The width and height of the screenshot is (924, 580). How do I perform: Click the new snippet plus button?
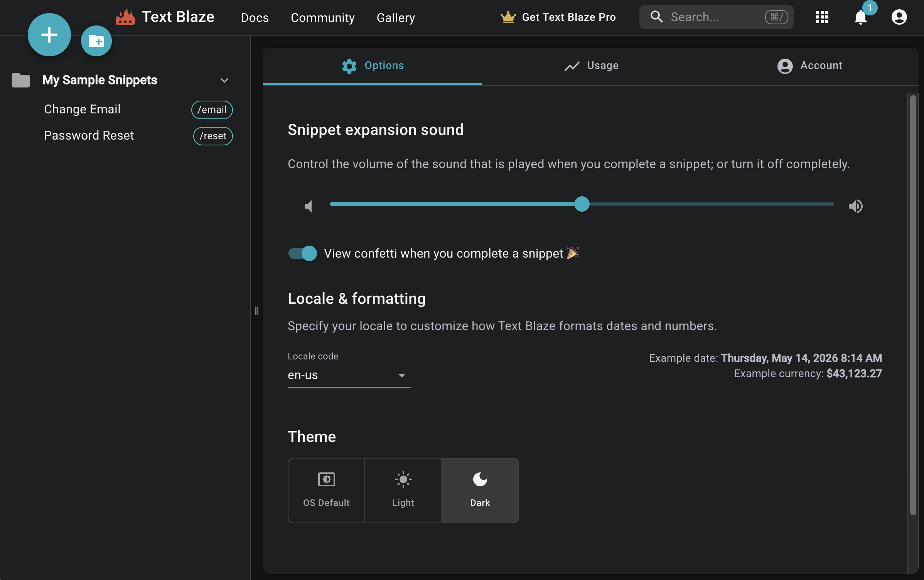point(49,35)
